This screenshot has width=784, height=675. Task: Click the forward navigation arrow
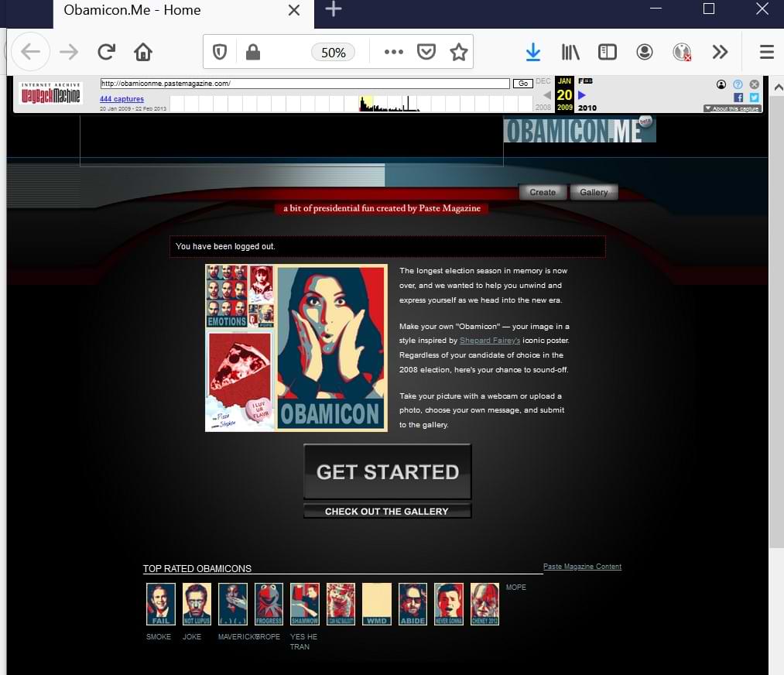tap(69, 52)
